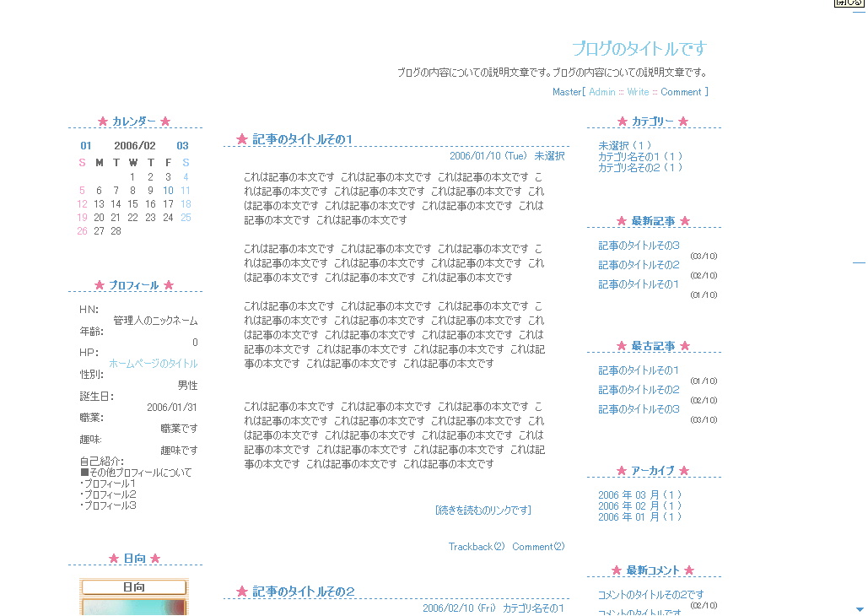Go to previous month 01 in calendar

coord(86,146)
